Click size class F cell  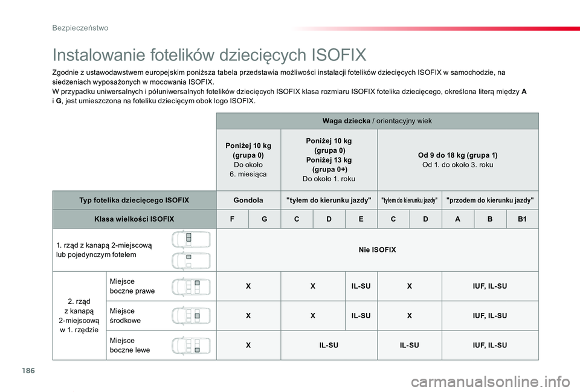tap(232, 219)
